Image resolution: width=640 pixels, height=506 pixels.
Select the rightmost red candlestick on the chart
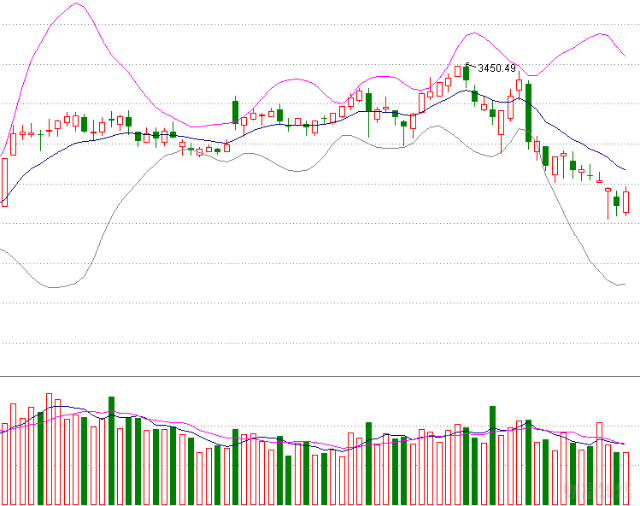click(x=626, y=201)
